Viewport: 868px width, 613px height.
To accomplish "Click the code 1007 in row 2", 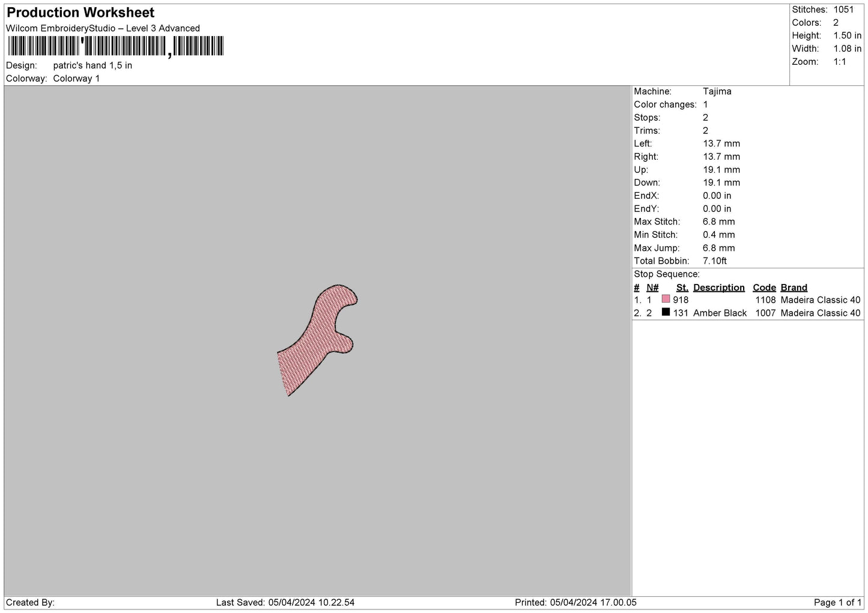I will (766, 313).
